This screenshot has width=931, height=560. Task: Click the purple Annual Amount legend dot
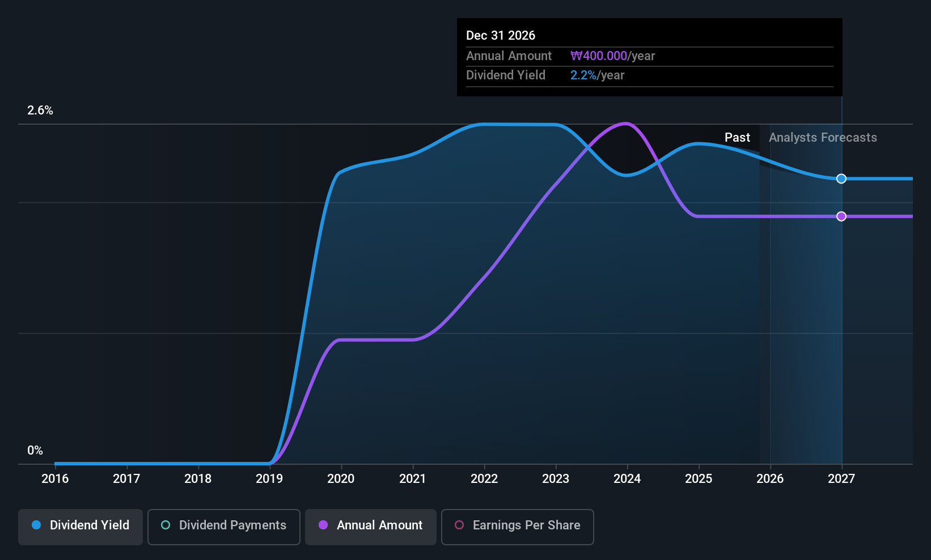[x=323, y=525]
